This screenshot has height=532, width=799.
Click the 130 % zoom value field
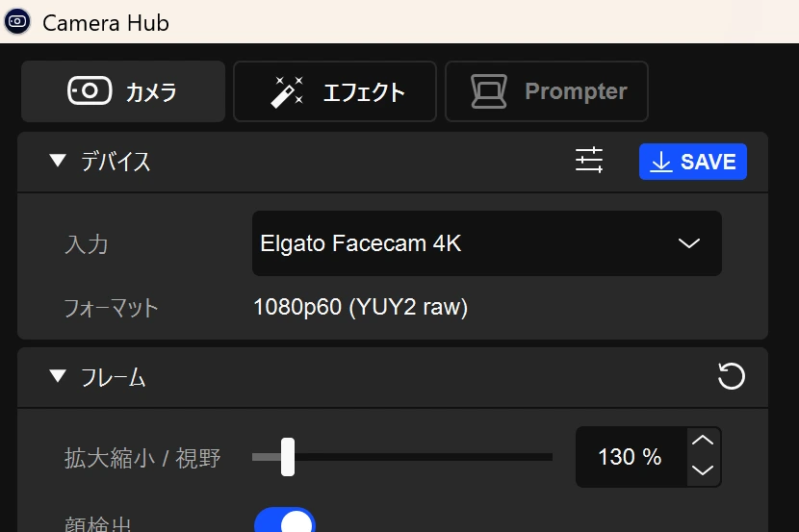pyautogui.click(x=630, y=457)
